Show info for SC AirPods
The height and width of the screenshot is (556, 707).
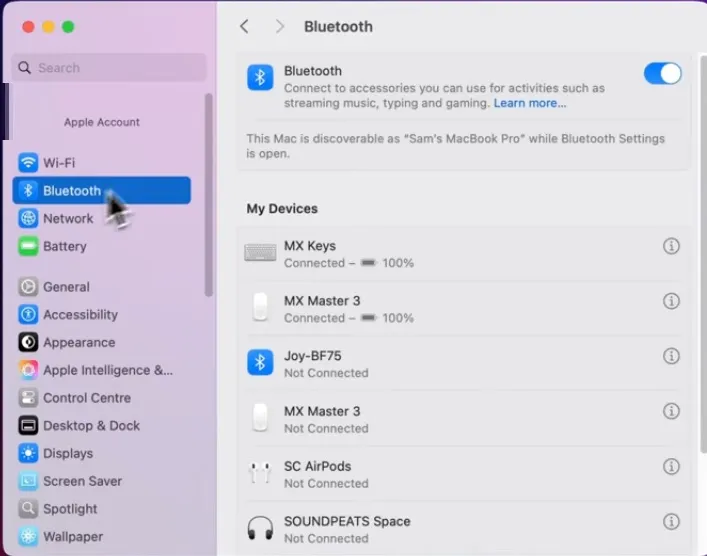[671, 467]
